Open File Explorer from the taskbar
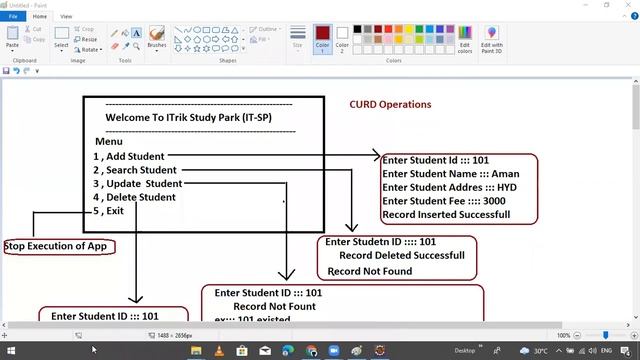Viewport: 640px width, 360px height. click(x=196, y=351)
